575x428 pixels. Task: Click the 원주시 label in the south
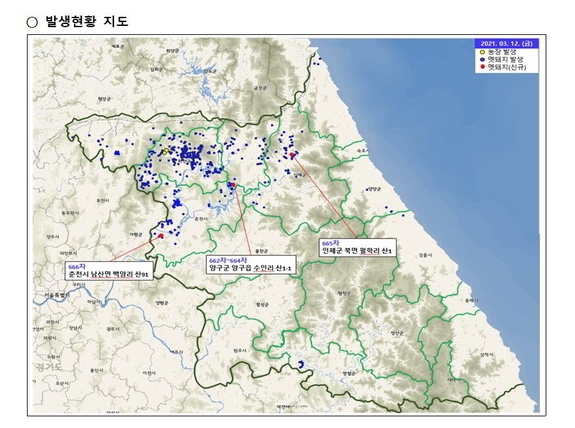(x=240, y=351)
